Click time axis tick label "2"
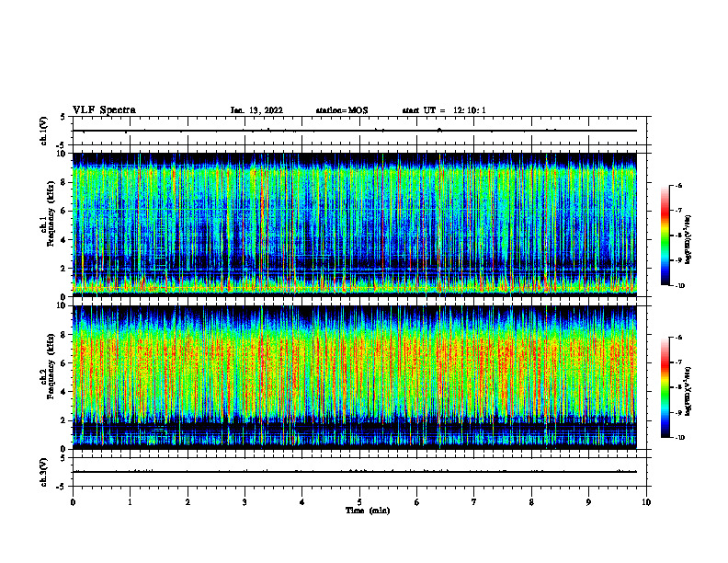The image size is (728, 563). tap(188, 502)
